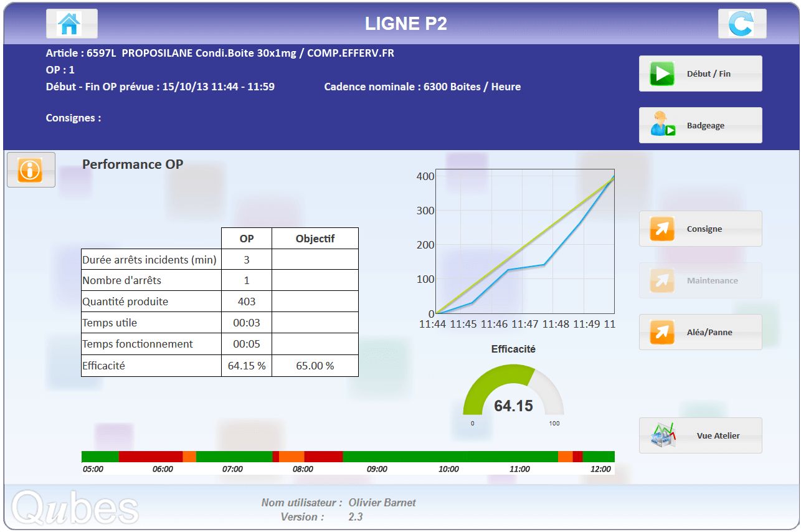Click the 05:00 timeline label
Image resolution: width=801 pixels, height=532 pixels.
pyautogui.click(x=93, y=469)
